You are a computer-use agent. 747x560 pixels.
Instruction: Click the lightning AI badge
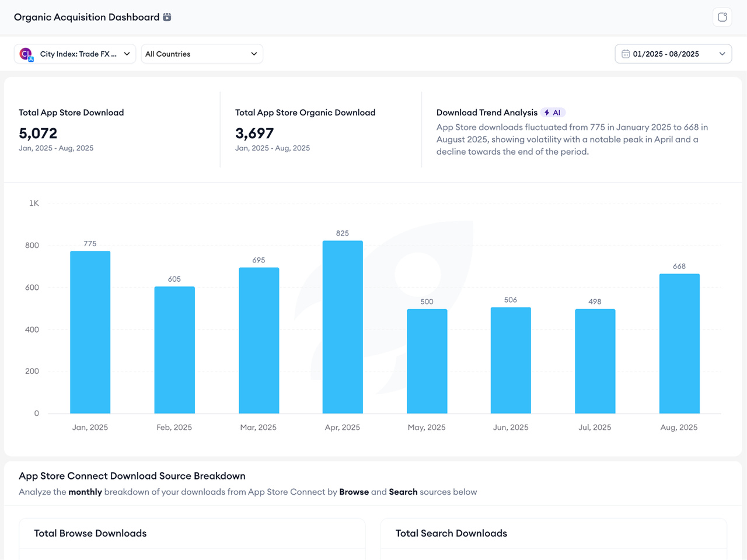pyautogui.click(x=553, y=113)
